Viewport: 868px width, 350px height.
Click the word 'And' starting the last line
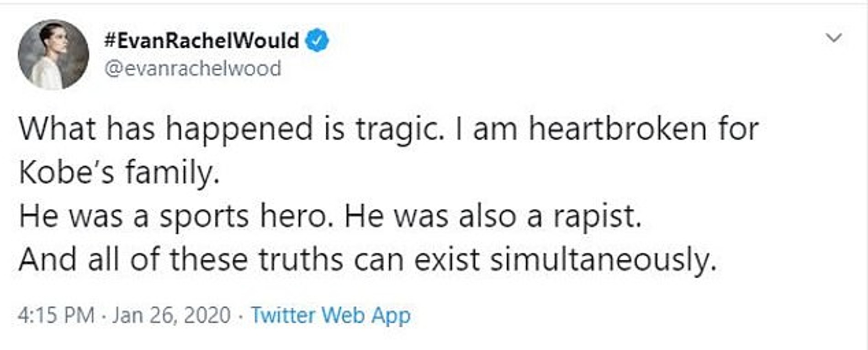48,260
